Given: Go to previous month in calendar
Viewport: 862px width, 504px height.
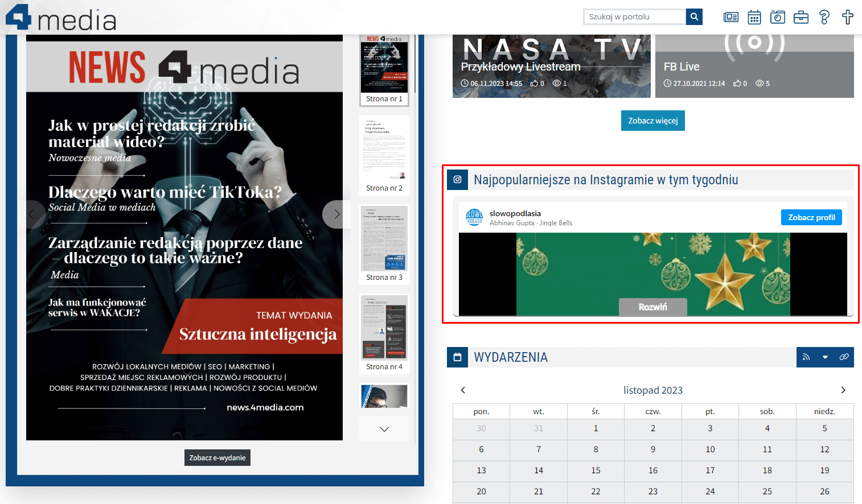Looking at the screenshot, I should (463, 390).
